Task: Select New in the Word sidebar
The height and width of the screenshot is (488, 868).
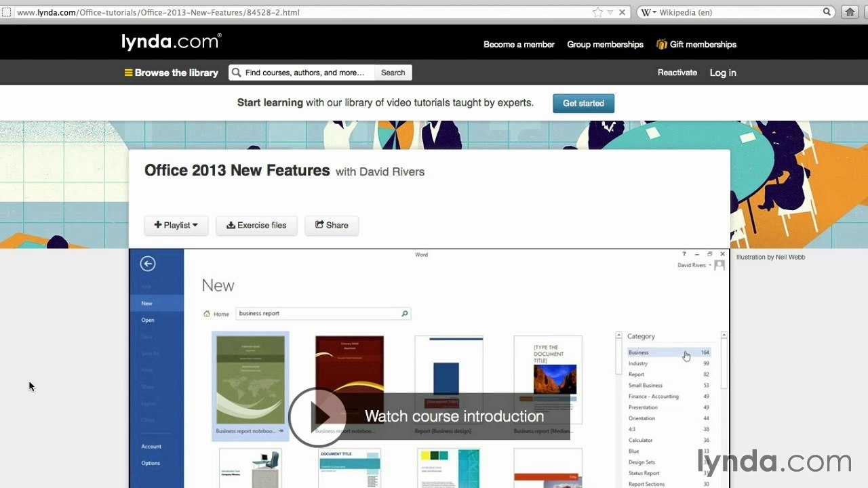Action: [157, 303]
